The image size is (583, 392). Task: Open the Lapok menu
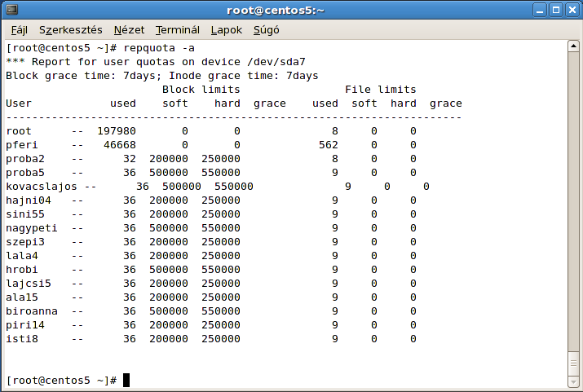coord(227,30)
